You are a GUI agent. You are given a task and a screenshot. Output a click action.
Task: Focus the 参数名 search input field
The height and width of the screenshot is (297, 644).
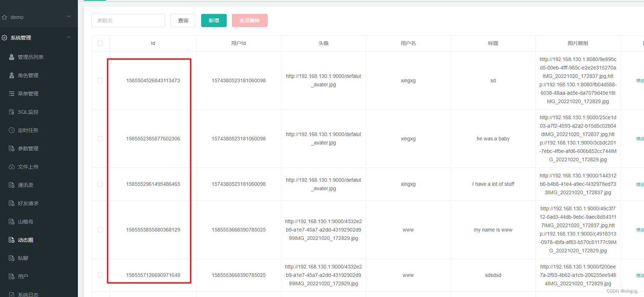128,20
